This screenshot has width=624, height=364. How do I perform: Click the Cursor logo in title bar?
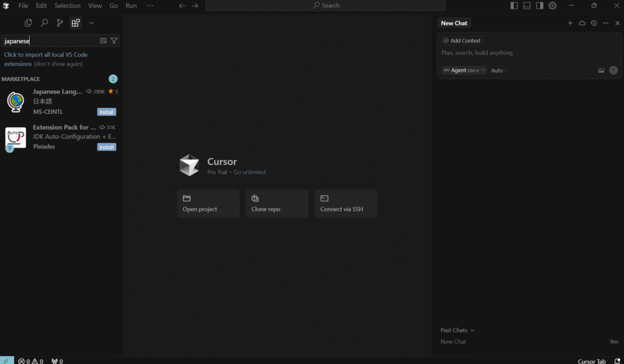tap(6, 5)
